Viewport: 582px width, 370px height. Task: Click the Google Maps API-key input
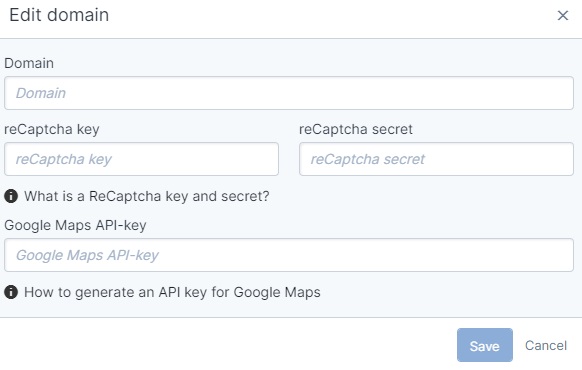pyautogui.click(x=289, y=255)
